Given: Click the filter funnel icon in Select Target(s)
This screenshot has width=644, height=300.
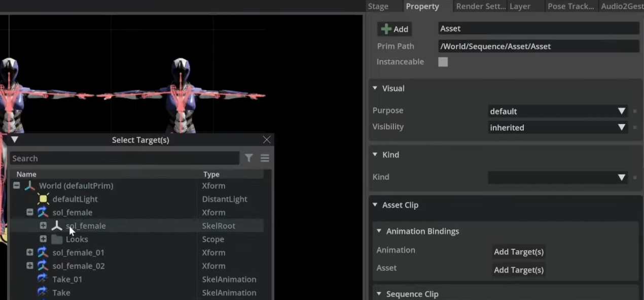Looking at the screenshot, I should pyautogui.click(x=248, y=158).
